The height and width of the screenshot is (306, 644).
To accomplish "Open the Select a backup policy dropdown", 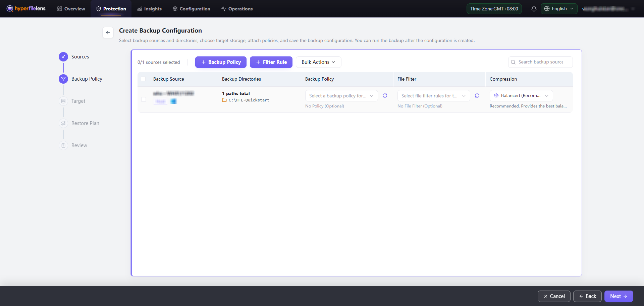I will pos(341,96).
